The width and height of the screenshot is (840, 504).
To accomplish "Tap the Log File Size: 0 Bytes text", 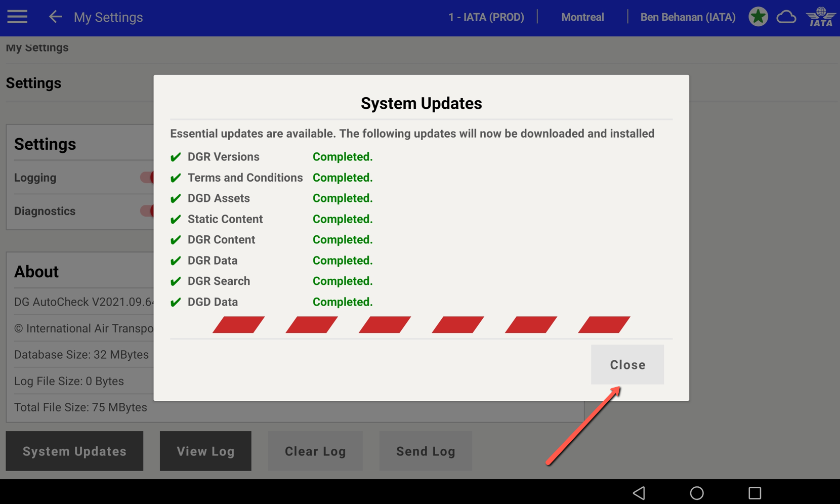I will [x=69, y=381].
